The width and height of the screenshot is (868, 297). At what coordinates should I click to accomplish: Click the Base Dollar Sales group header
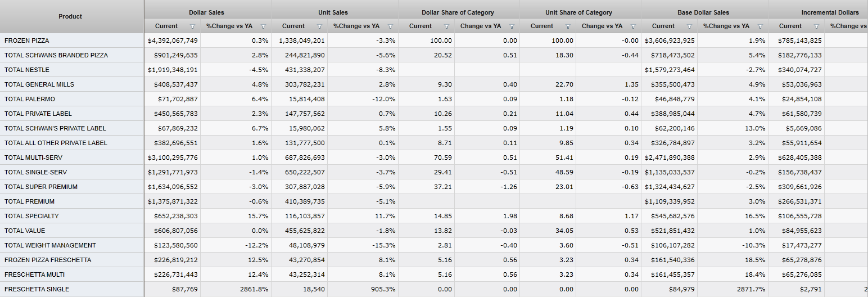pos(703,12)
